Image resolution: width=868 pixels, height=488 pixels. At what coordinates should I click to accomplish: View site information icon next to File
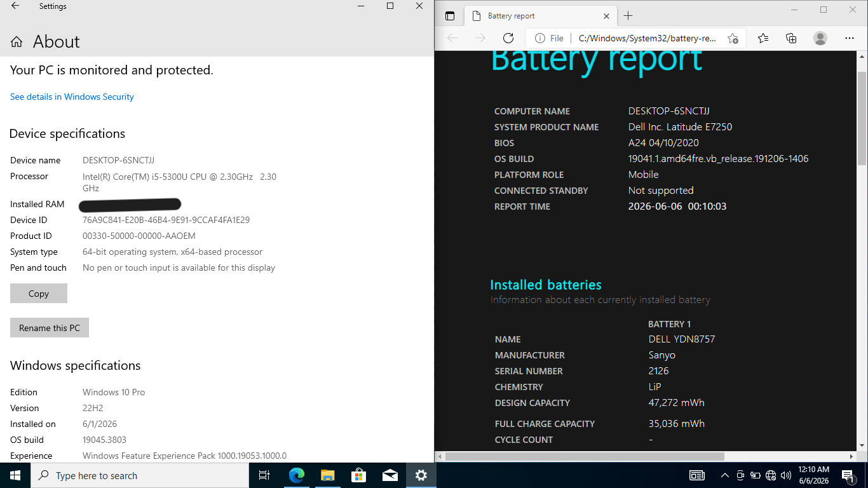click(539, 38)
